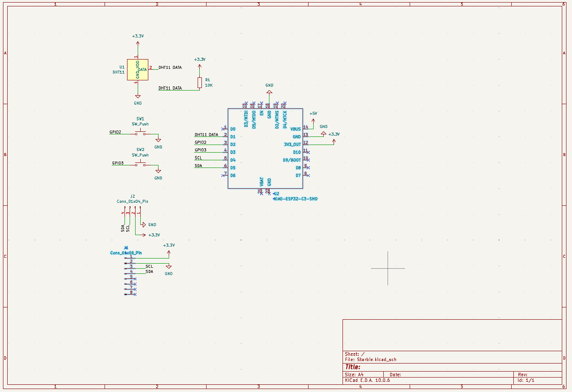Select the DHT11 DATA label at pin D1

(x=206, y=135)
